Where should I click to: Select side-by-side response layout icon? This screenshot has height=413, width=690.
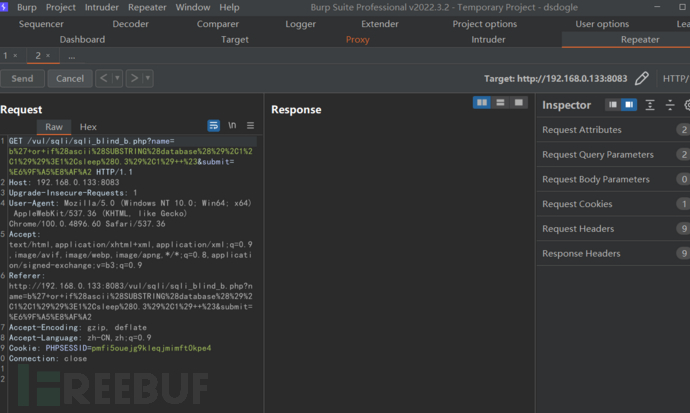(x=482, y=102)
